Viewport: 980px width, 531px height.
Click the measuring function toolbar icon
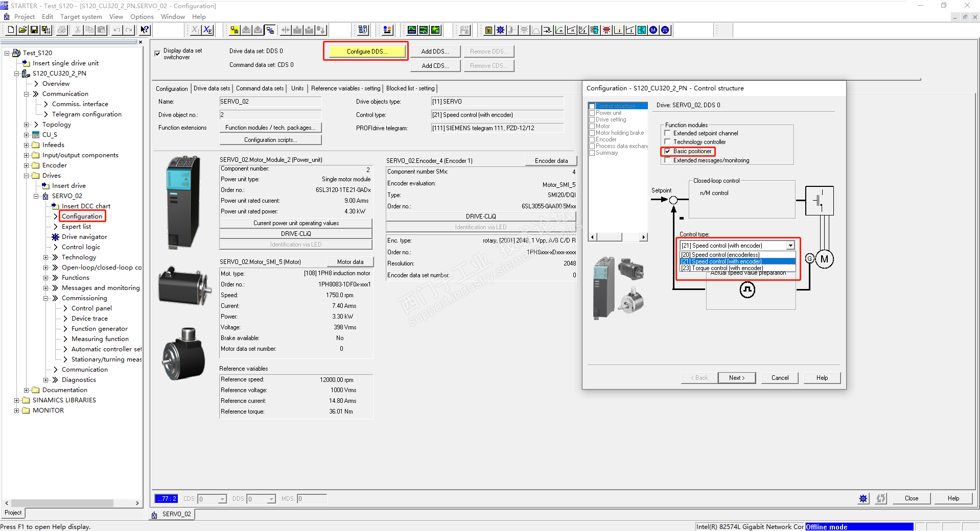point(424,30)
